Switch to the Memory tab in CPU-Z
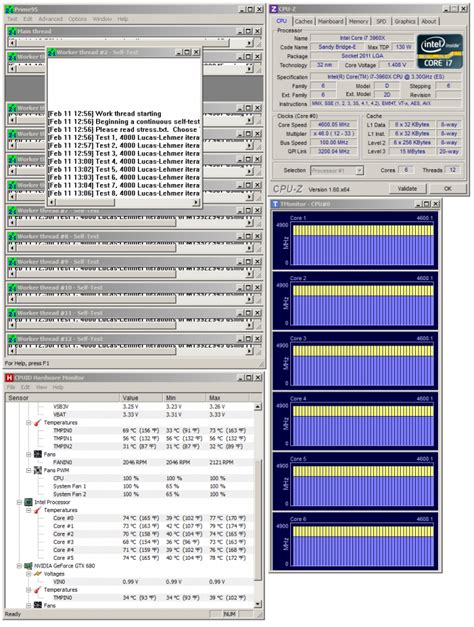This screenshot has height=627, width=474. [358, 21]
